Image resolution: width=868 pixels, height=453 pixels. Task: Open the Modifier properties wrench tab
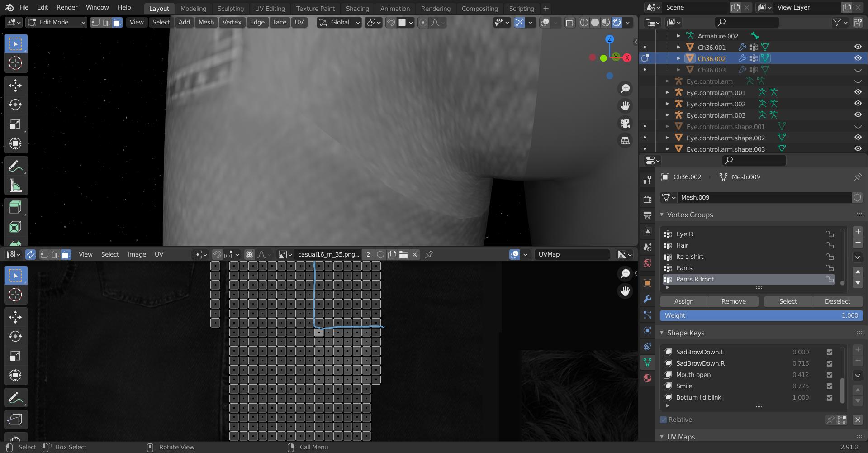(647, 299)
